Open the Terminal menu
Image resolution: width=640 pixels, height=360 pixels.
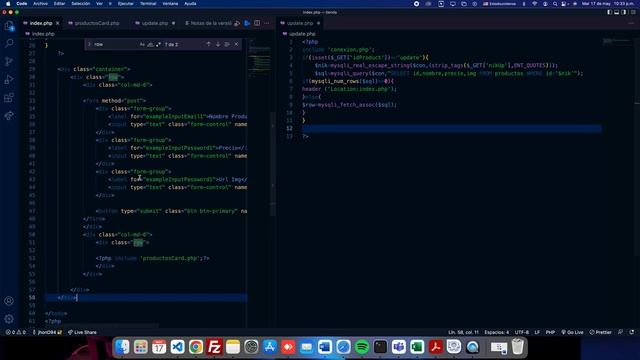click(x=148, y=4)
